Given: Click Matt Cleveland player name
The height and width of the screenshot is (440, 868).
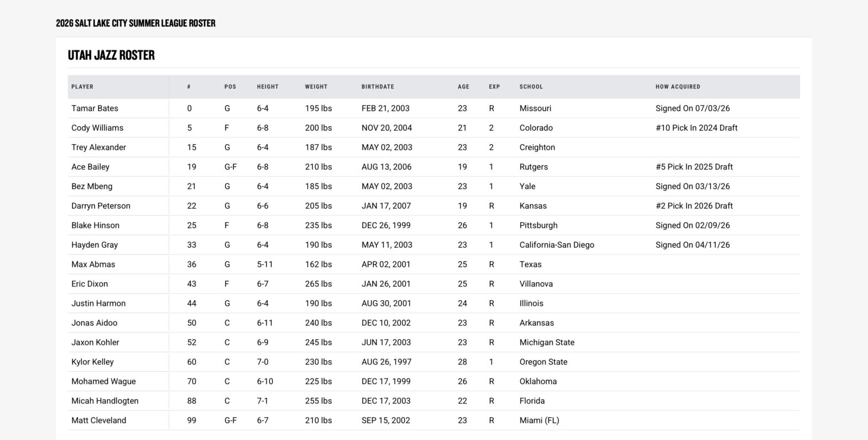Looking at the screenshot, I should [99, 421].
